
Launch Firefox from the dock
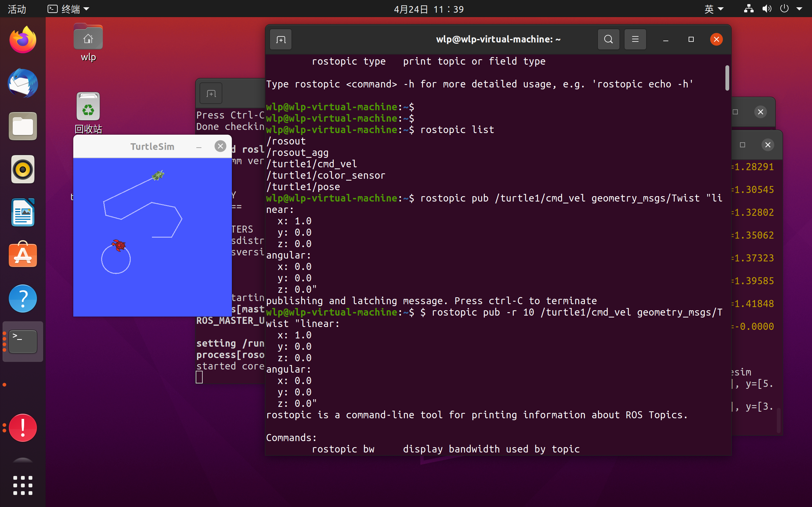pyautogui.click(x=23, y=40)
